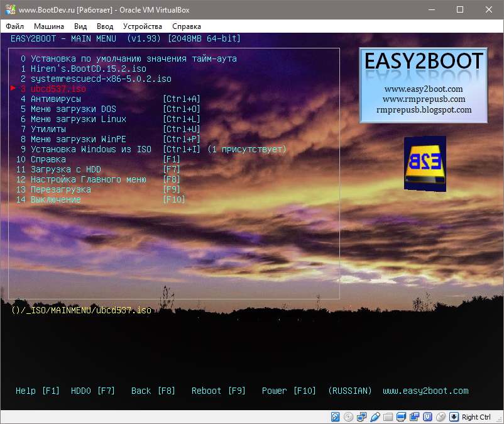Click the Reboot [F9] footer label
The height and width of the screenshot is (424, 504).
219,391
